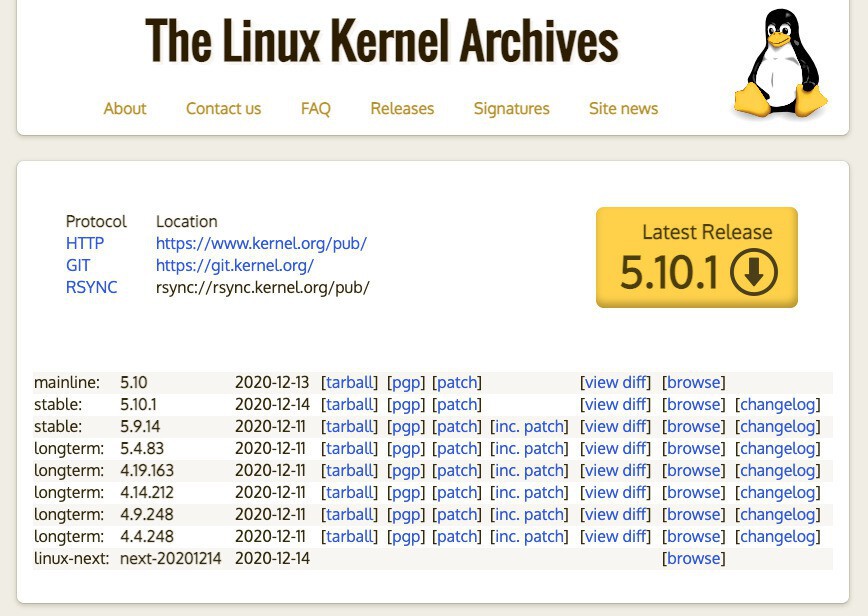Download tarball for longterm 4.19.163

pyautogui.click(x=349, y=471)
